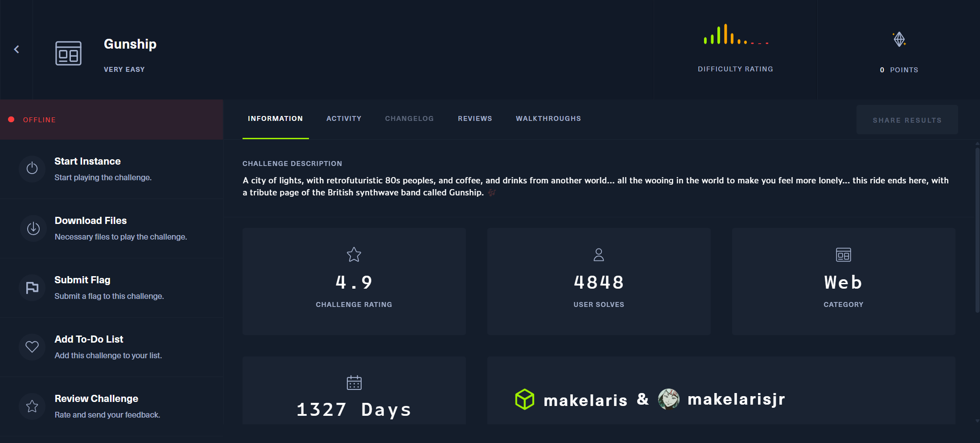Click the 0 POINTS label
Screen dimensions: 980x443
[x=899, y=70]
